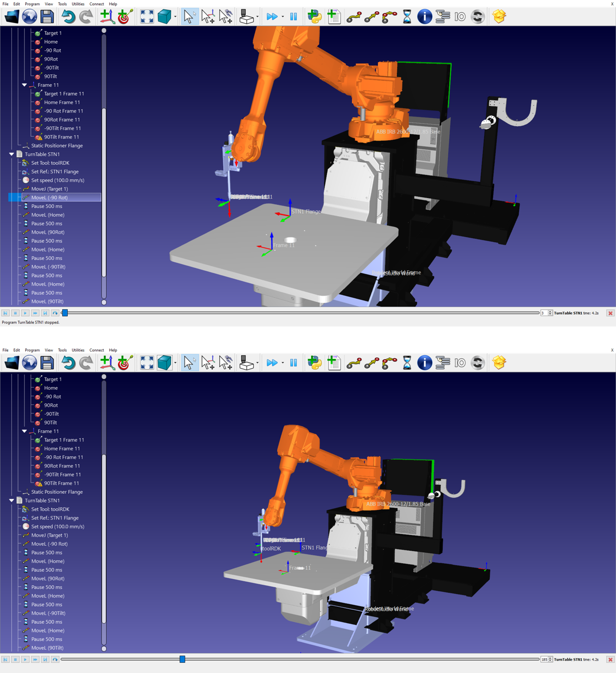The width and height of the screenshot is (616, 673).
Task: Toggle loop replay in lower playback bar
Action: pyautogui.click(x=55, y=659)
